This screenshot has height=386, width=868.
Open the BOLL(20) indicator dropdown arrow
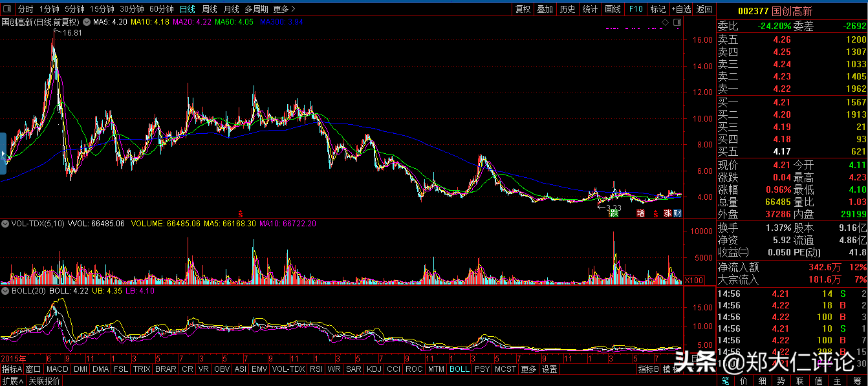5,291
